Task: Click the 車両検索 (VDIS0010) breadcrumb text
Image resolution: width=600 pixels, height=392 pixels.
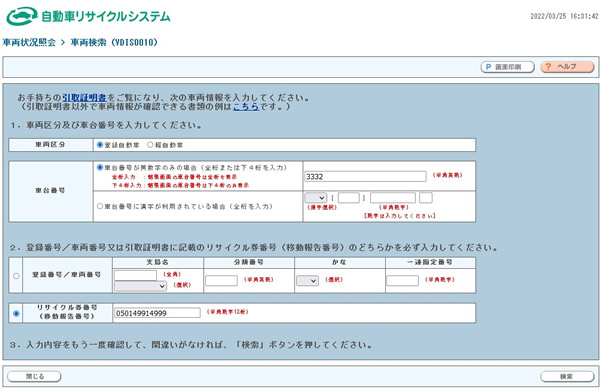Action: point(114,42)
